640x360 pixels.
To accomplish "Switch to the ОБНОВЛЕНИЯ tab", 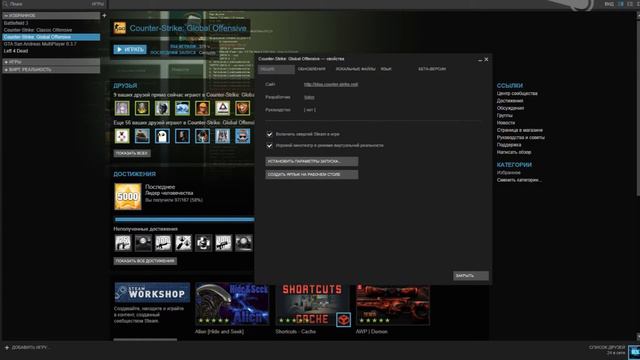I will click(311, 69).
